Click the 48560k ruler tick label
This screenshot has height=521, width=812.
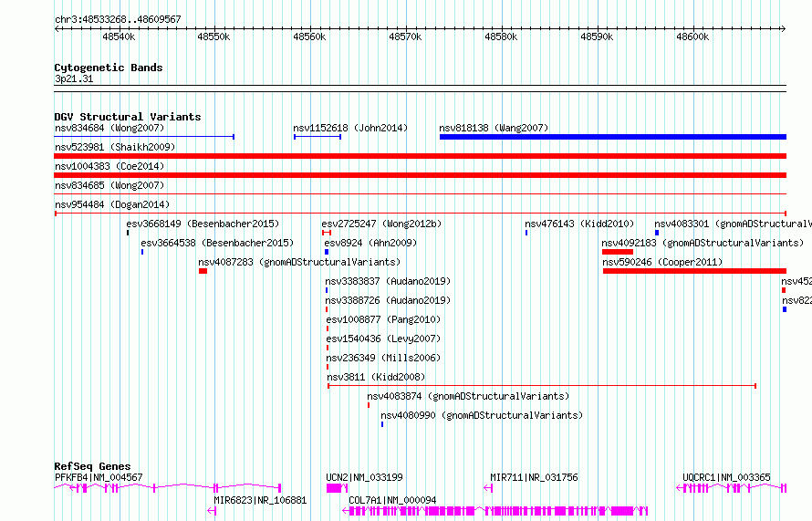pyautogui.click(x=309, y=36)
